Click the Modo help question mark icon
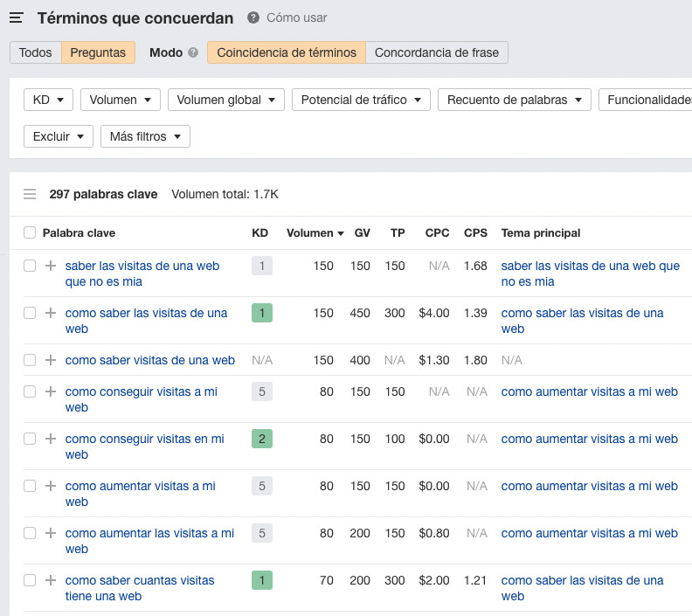Image resolution: width=692 pixels, height=616 pixels. point(193,52)
